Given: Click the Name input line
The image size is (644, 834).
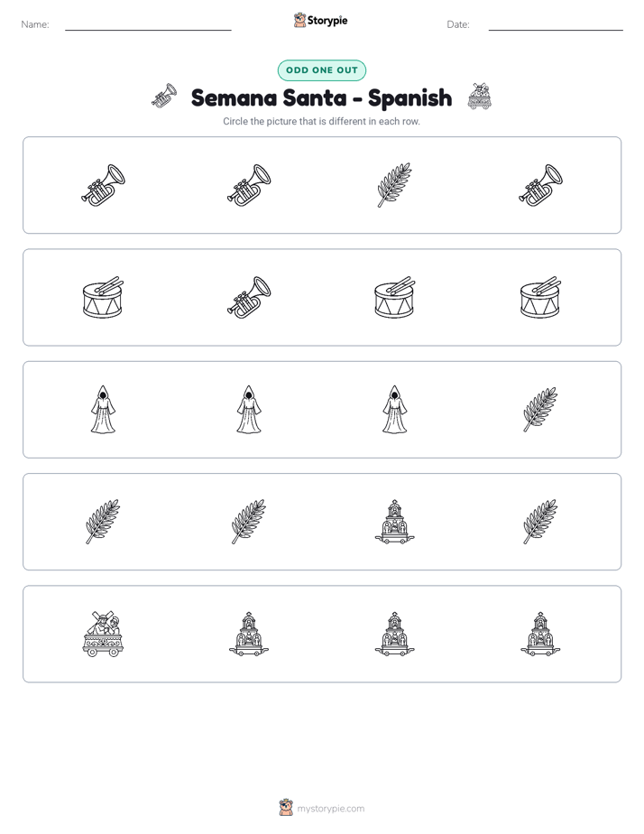Looking at the screenshot, I should coord(148,25).
